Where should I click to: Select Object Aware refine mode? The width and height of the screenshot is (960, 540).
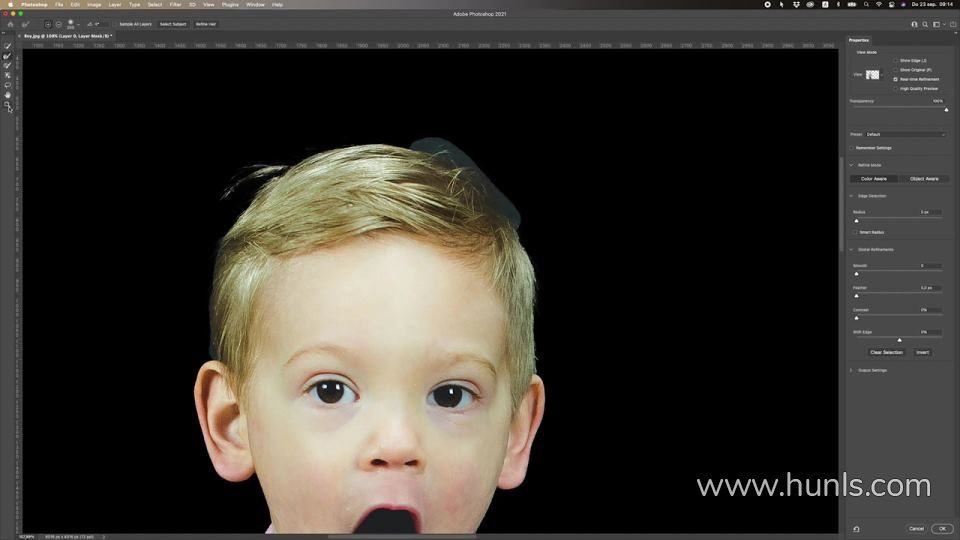924,179
